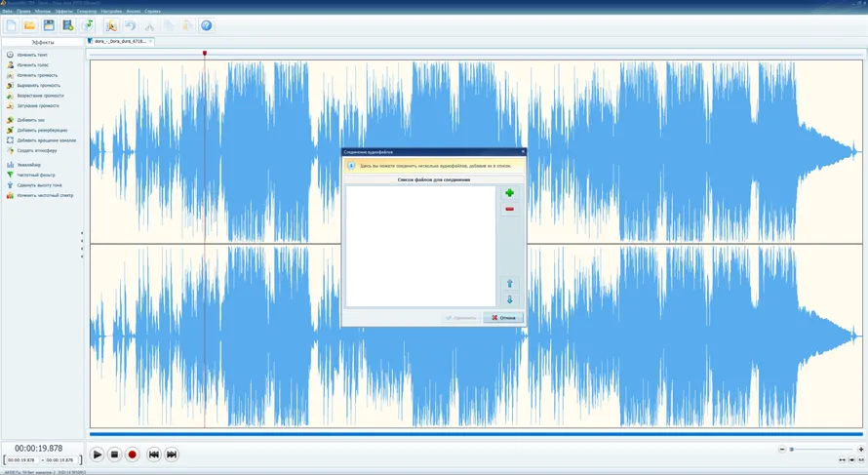Image resolution: width=868 pixels, height=475 pixels.
Task: Open the Справка menu
Action: tap(153, 11)
